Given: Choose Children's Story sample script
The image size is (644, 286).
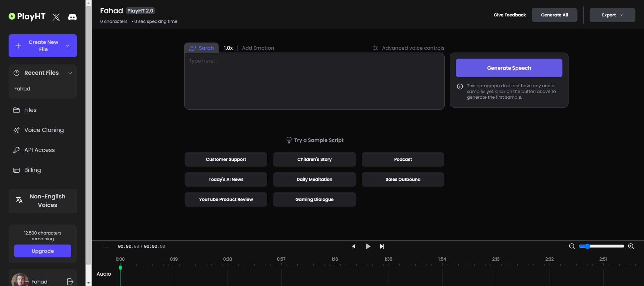Looking at the screenshot, I should coord(314,159).
